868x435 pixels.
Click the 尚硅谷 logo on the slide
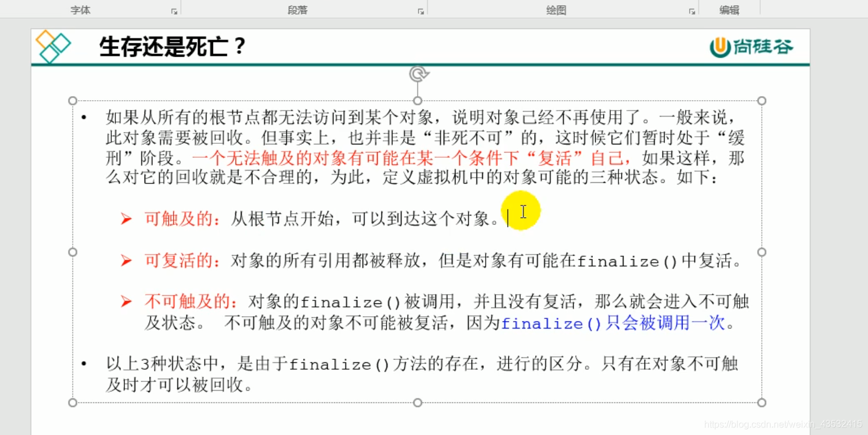point(751,47)
